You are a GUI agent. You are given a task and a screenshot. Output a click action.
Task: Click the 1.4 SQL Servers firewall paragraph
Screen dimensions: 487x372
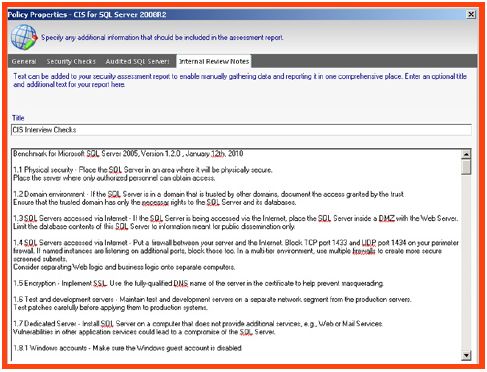(x=236, y=251)
